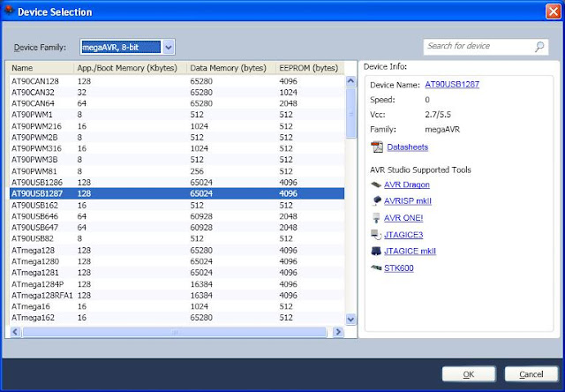Viewport: 565px width, 392px height.
Task: Click the horizontal scrollbar right arrow
Action: pyautogui.click(x=338, y=331)
